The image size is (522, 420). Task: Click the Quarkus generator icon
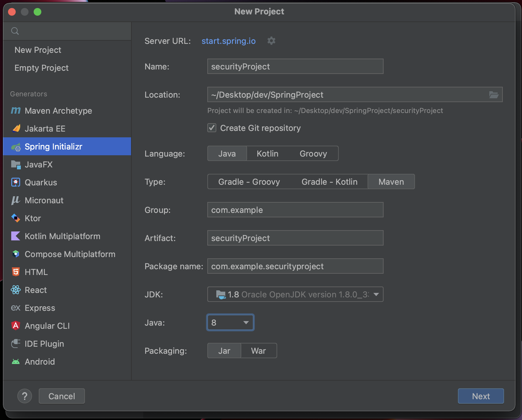pyautogui.click(x=16, y=182)
